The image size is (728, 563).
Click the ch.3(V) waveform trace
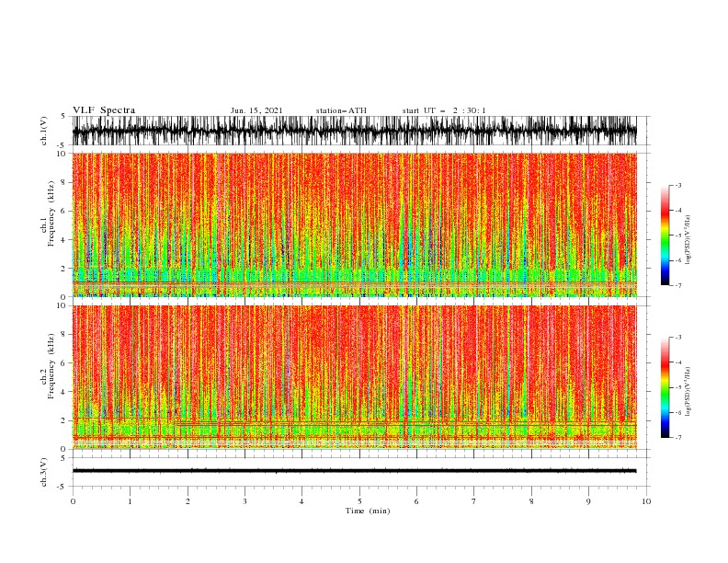click(355, 471)
